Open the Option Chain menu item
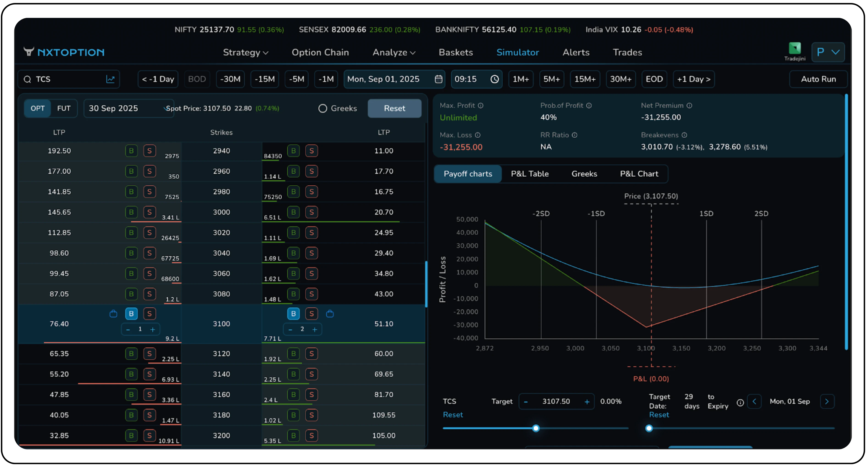The height and width of the screenshot is (468, 868). point(320,53)
